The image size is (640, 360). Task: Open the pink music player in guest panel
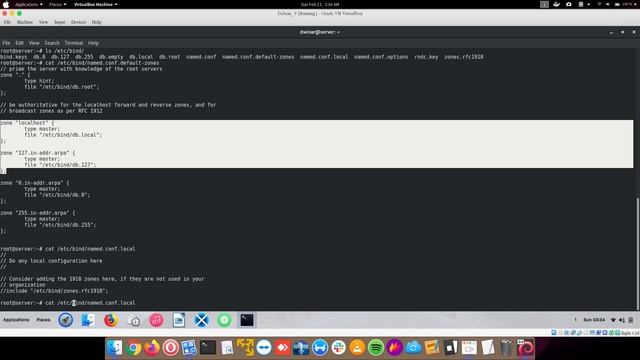point(156,320)
